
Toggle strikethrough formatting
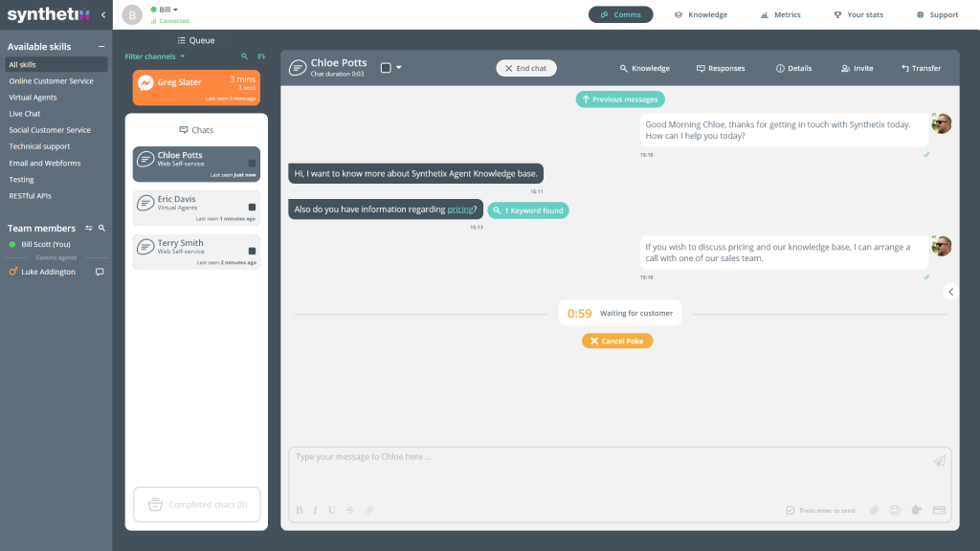point(350,511)
